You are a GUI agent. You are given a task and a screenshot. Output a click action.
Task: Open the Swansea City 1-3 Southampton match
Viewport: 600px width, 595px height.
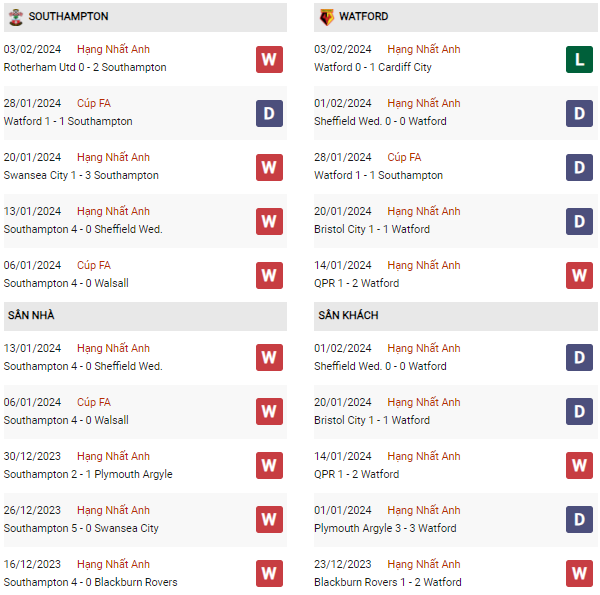click(x=81, y=176)
